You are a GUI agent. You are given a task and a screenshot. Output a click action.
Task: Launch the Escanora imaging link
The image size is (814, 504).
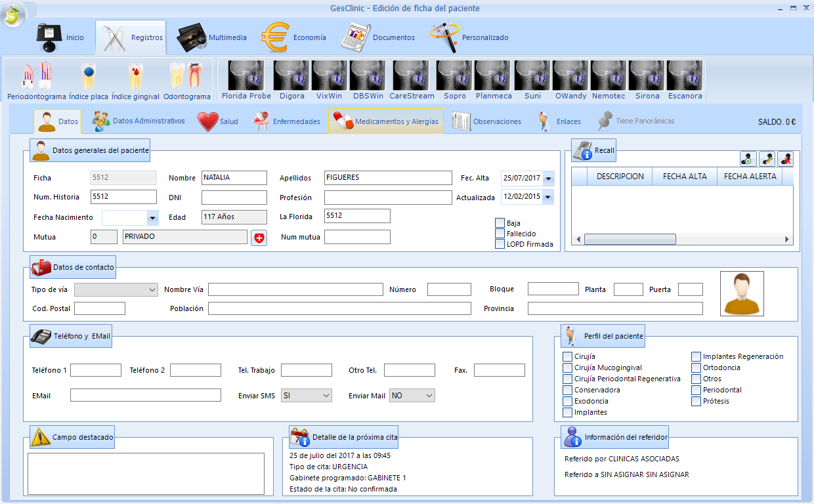pyautogui.click(x=685, y=81)
